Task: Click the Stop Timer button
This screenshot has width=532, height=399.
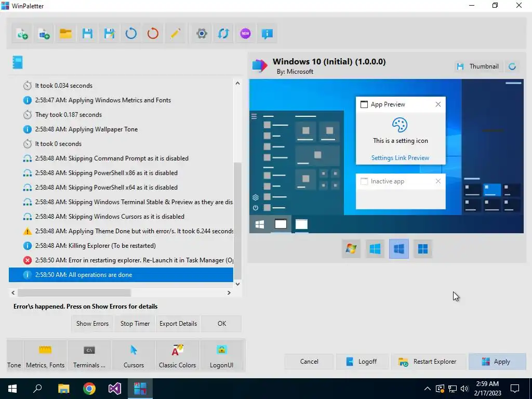Action: [135, 324]
